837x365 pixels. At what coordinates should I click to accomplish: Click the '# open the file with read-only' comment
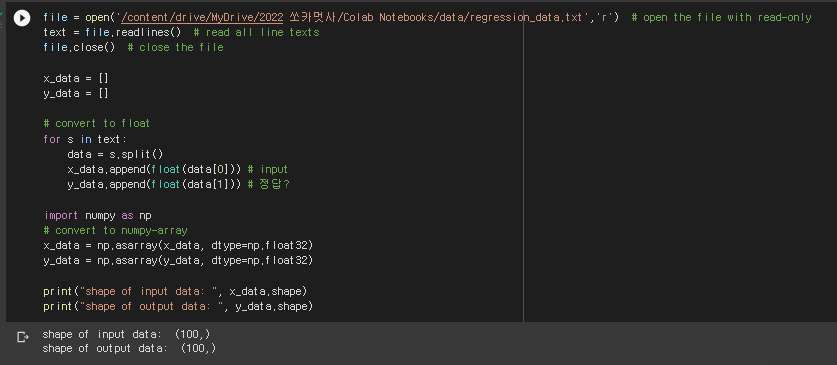point(721,17)
